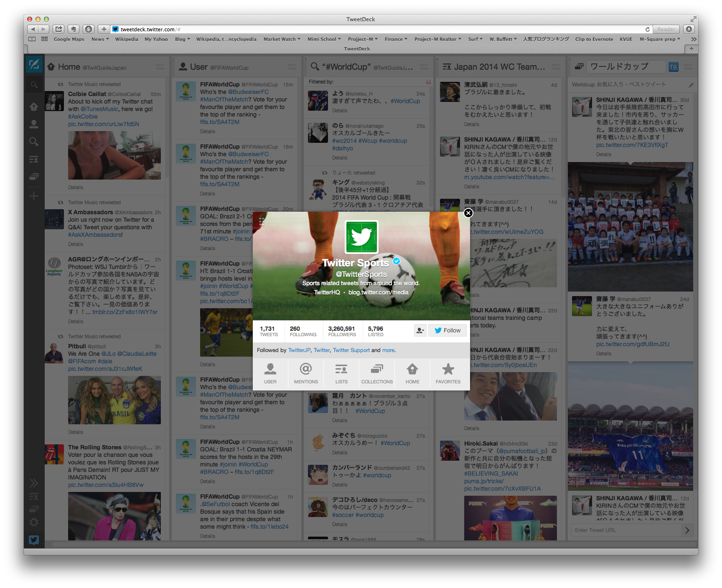
Task: Click the Twitter bird icon in sidebar bottom
Action: coord(34,540)
